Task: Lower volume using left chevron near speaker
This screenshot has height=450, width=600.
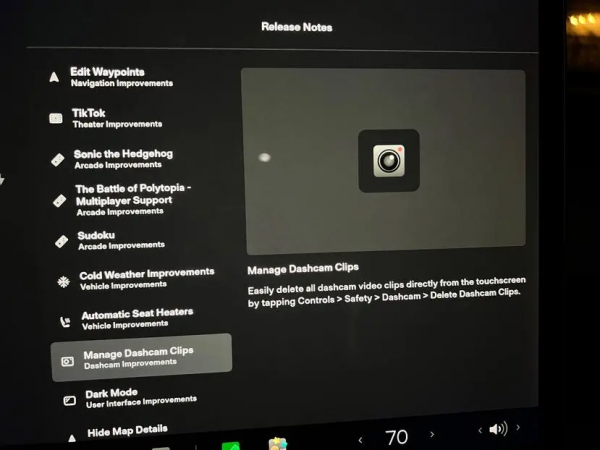Action: pyautogui.click(x=480, y=431)
